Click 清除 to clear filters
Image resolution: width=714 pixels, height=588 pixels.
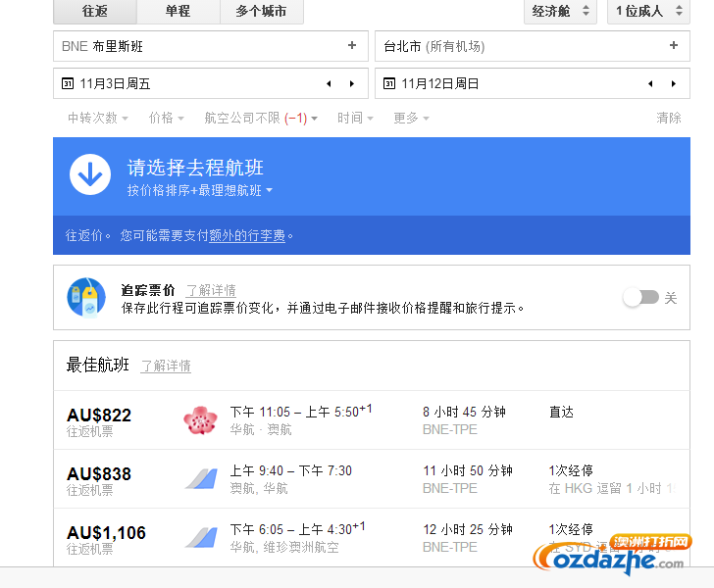tap(669, 119)
